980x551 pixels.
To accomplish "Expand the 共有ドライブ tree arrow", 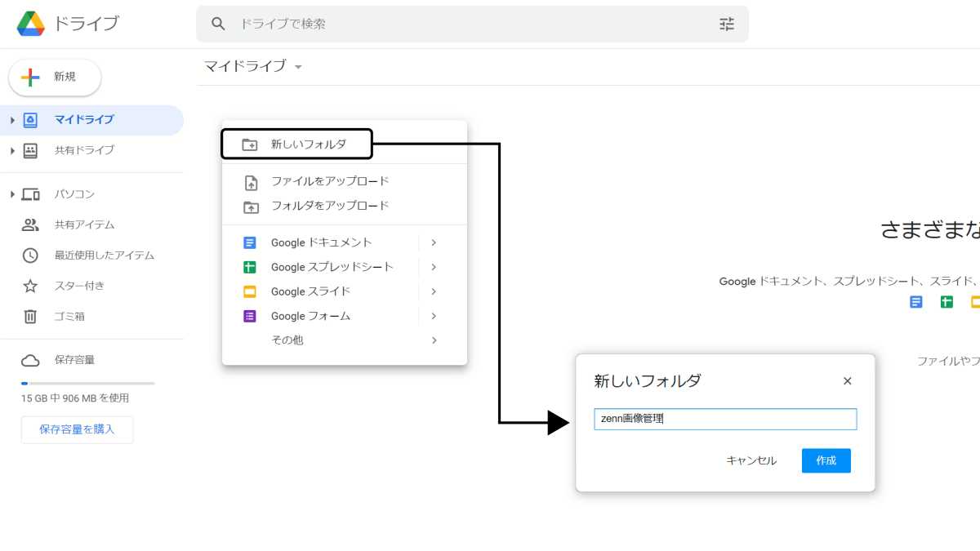I will tap(12, 150).
